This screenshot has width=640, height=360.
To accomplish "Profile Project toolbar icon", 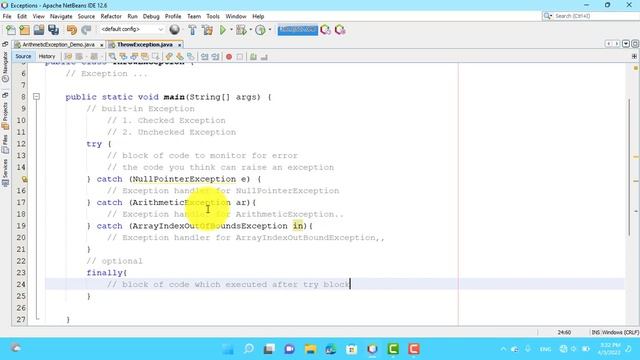I will [x=260, y=30].
